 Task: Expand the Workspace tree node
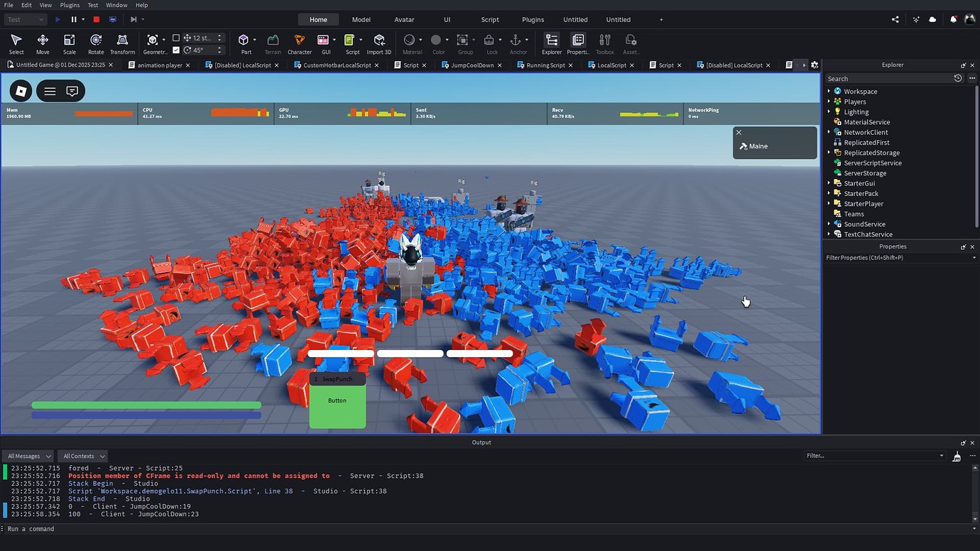coord(829,92)
